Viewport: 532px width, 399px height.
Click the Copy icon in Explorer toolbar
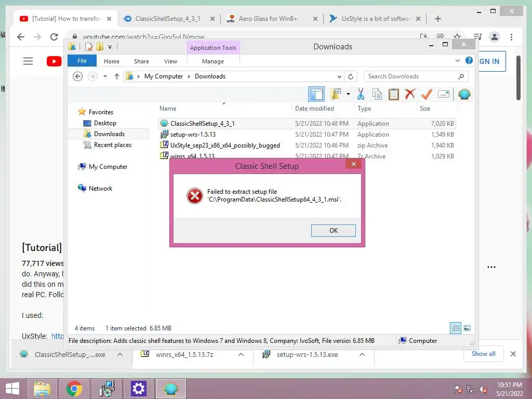click(x=377, y=94)
